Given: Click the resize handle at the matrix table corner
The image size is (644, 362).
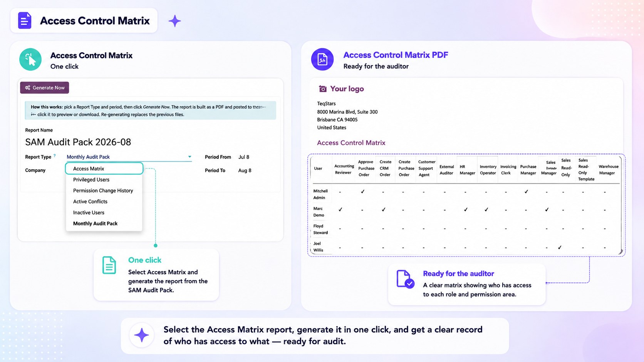Looking at the screenshot, I should (620, 252).
